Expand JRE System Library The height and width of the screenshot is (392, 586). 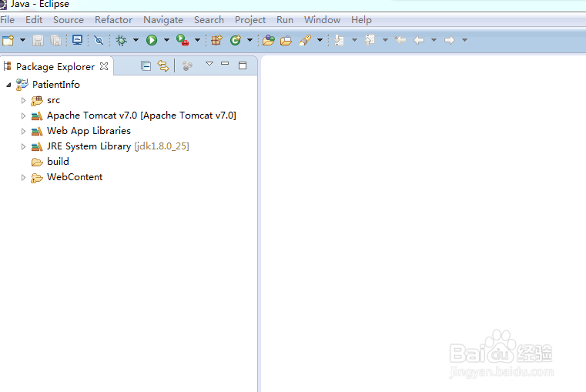pyautogui.click(x=23, y=146)
